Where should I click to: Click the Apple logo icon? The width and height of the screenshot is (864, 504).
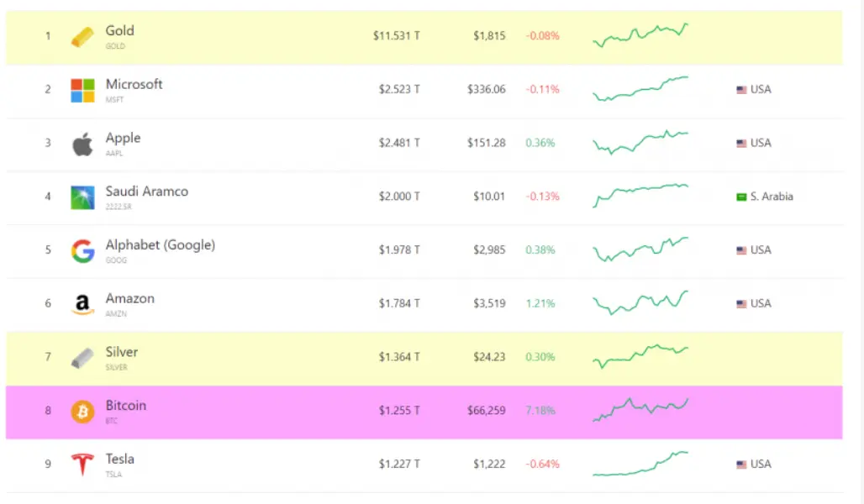click(x=82, y=144)
